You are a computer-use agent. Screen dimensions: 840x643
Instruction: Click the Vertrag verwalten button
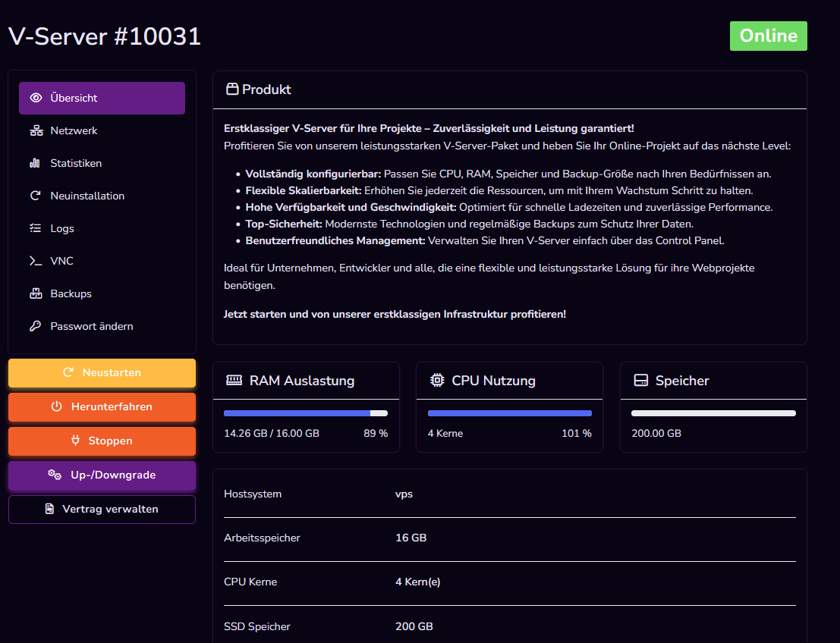pos(102,509)
